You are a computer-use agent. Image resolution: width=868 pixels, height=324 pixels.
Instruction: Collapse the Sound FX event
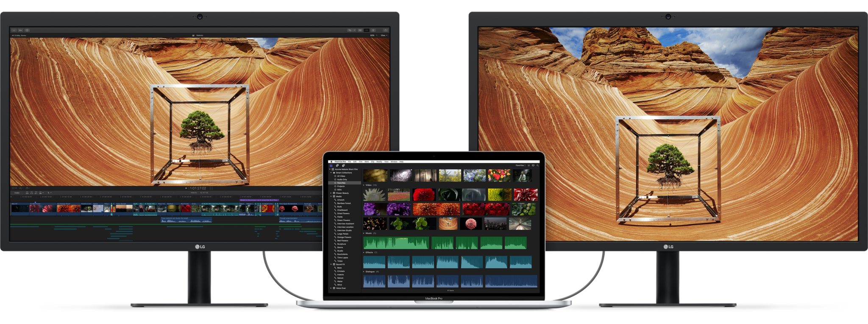(331, 264)
